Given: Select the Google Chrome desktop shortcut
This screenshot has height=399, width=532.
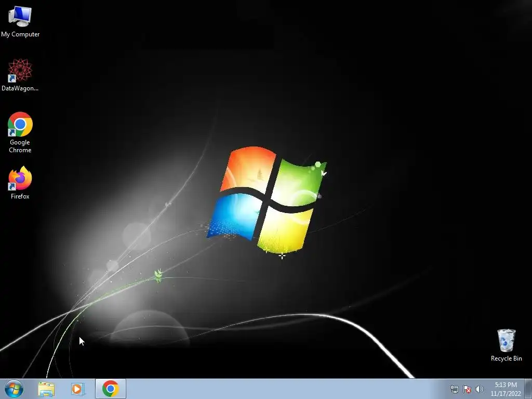Looking at the screenshot, I should [20, 132].
